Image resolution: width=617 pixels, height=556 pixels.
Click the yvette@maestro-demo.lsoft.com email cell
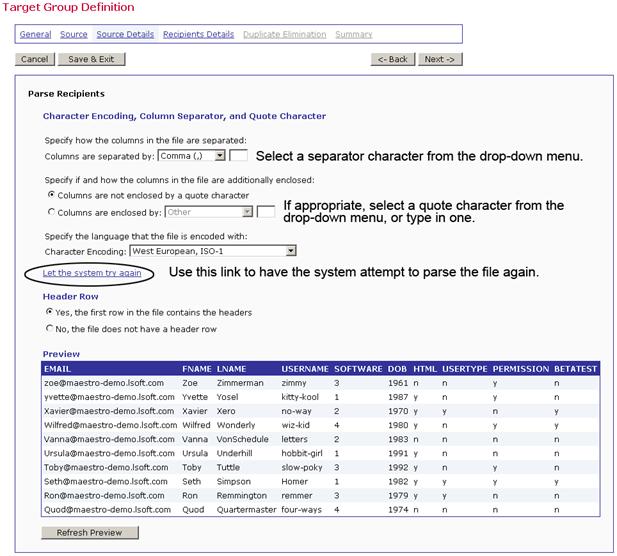(x=109, y=397)
